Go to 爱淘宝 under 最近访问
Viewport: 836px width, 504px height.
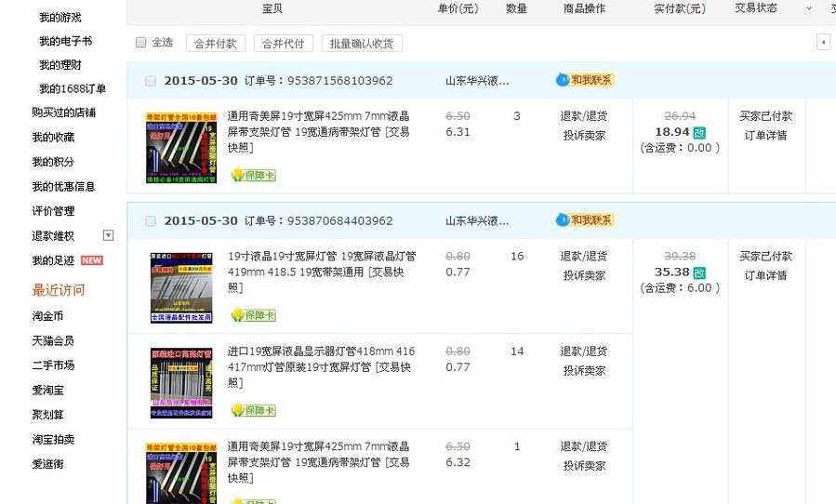click(x=47, y=390)
